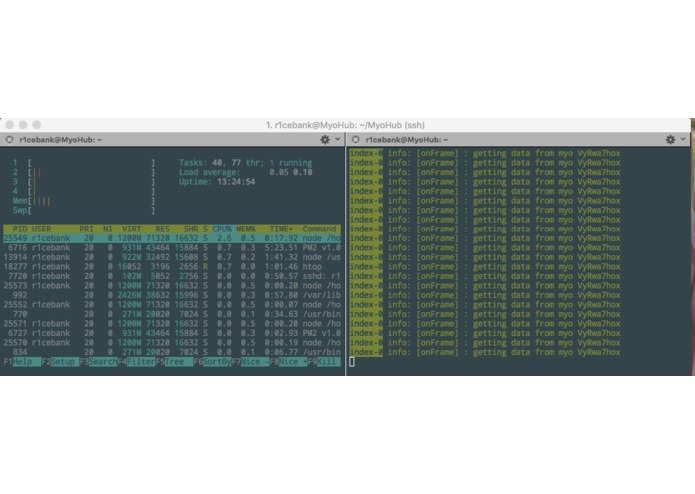Select the htop process row PID 18277
The width and height of the screenshot is (695, 494).
tap(172, 266)
